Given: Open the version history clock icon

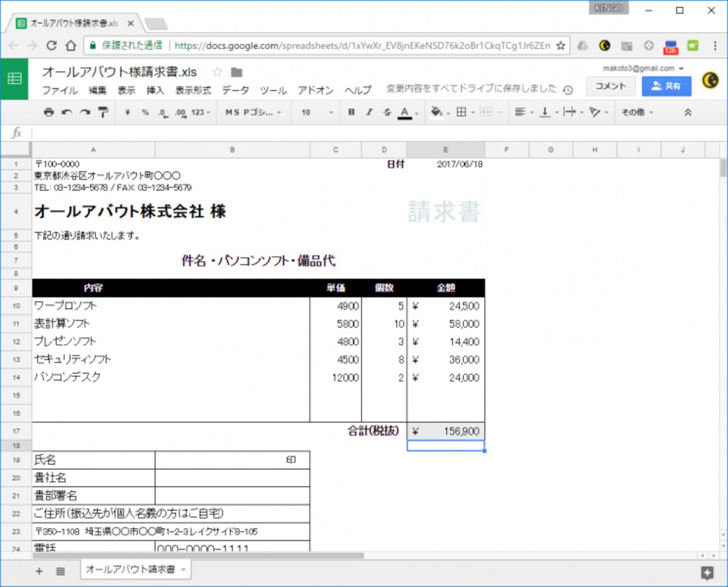Looking at the screenshot, I should (567, 90).
